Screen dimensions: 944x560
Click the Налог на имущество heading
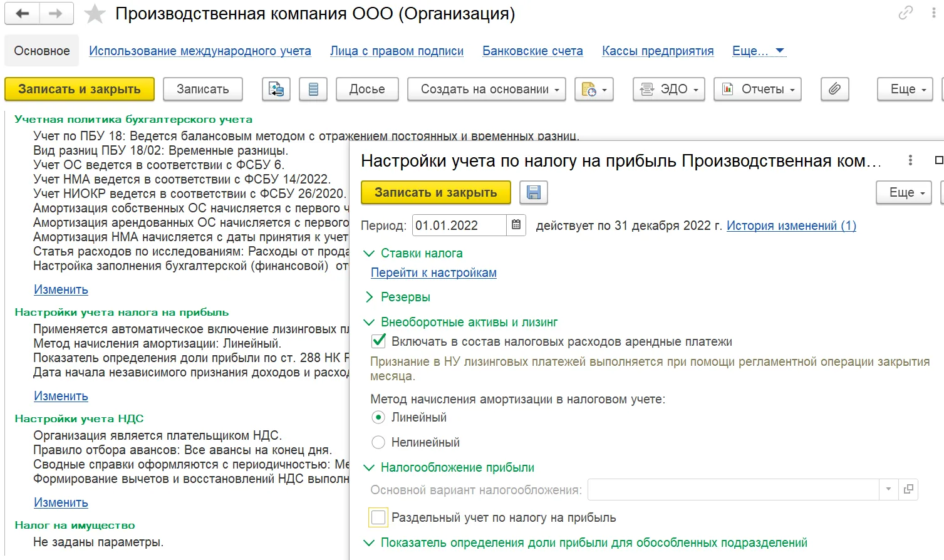(75, 525)
